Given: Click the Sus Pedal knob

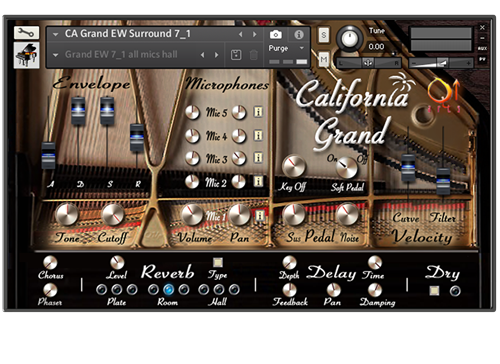Looking at the screenshot, I should click(294, 214).
